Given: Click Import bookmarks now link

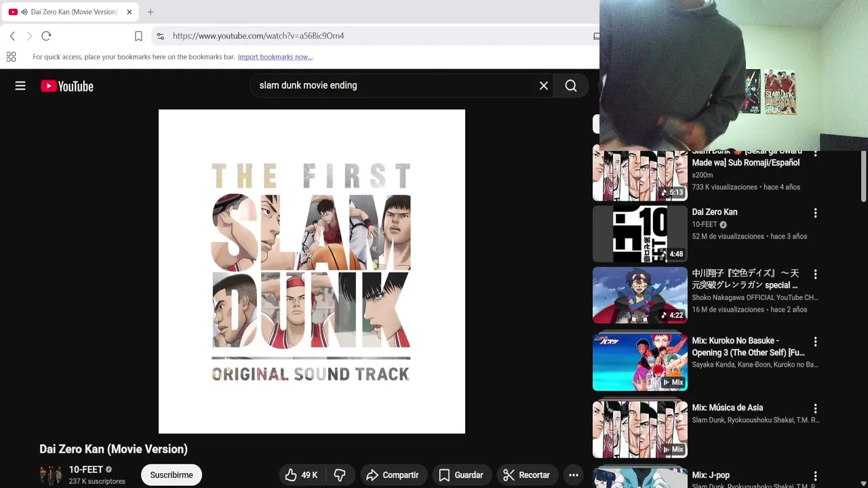Looking at the screenshot, I should click(275, 57).
